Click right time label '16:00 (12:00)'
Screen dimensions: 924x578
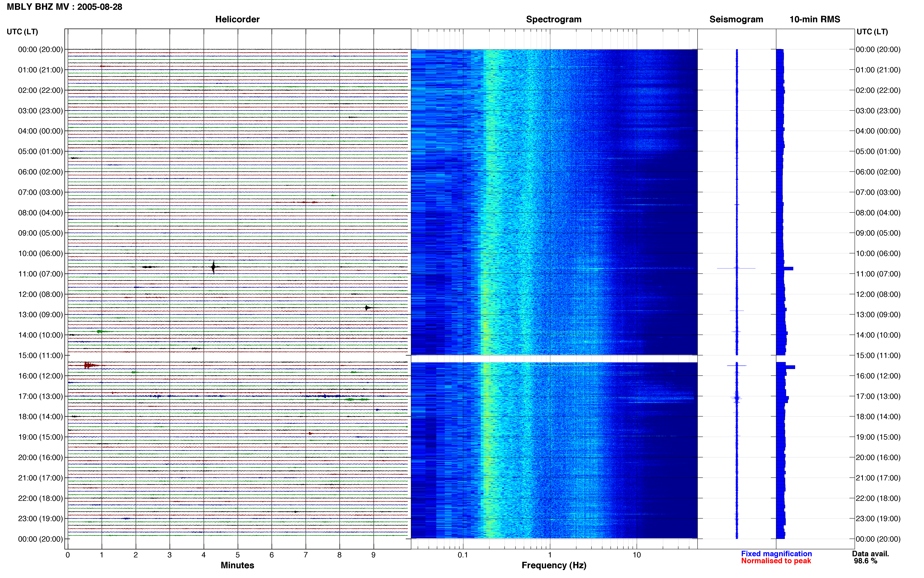click(x=878, y=376)
